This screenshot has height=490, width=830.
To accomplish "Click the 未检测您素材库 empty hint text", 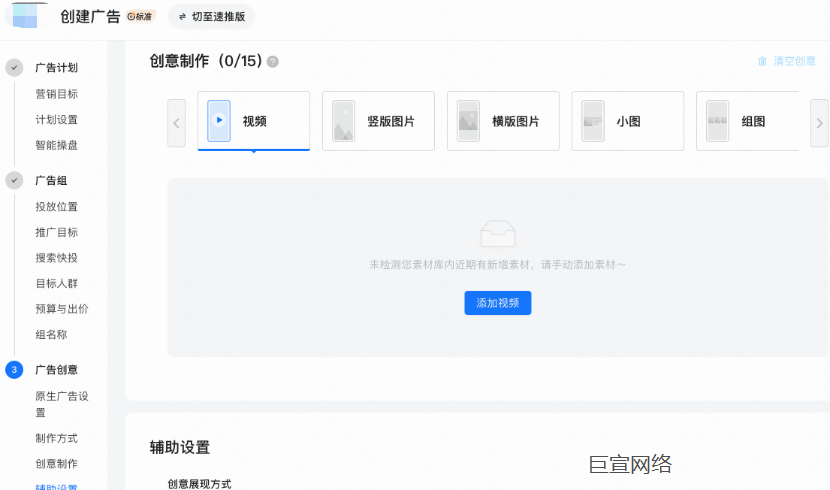I will [497, 265].
